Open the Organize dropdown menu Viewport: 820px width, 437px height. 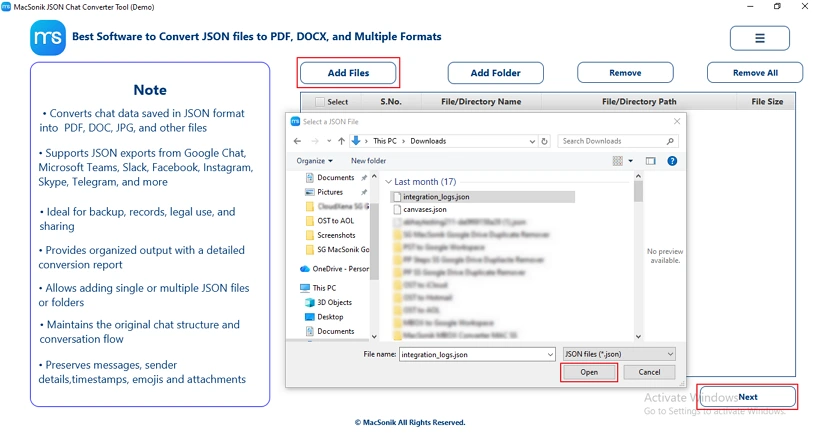pyautogui.click(x=314, y=161)
